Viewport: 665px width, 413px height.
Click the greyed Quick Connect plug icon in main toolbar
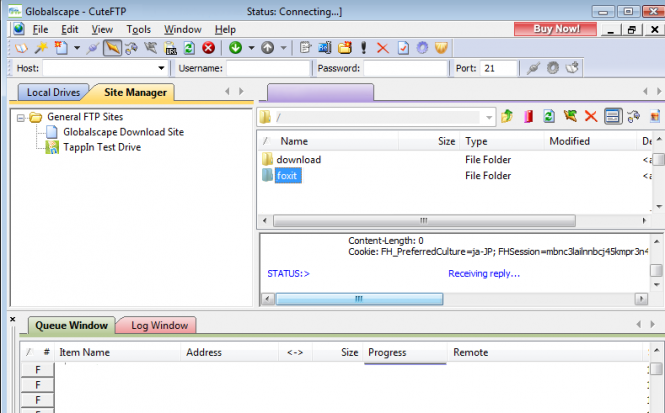tap(92, 48)
